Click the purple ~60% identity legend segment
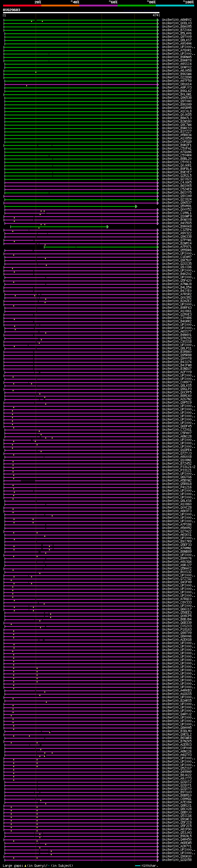This screenshot has width=197, height=868. pyautogui.click(x=99, y=6)
